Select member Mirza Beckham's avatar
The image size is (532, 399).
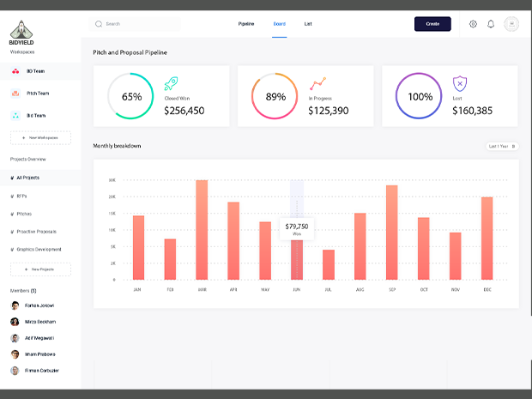pos(15,322)
